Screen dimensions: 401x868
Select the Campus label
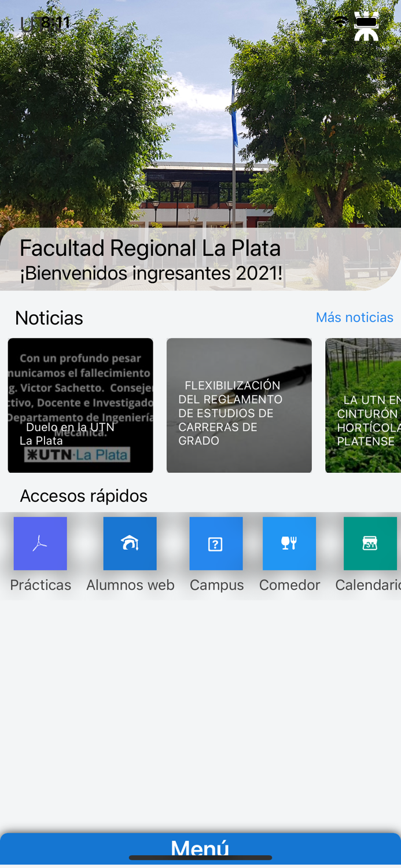[217, 585]
